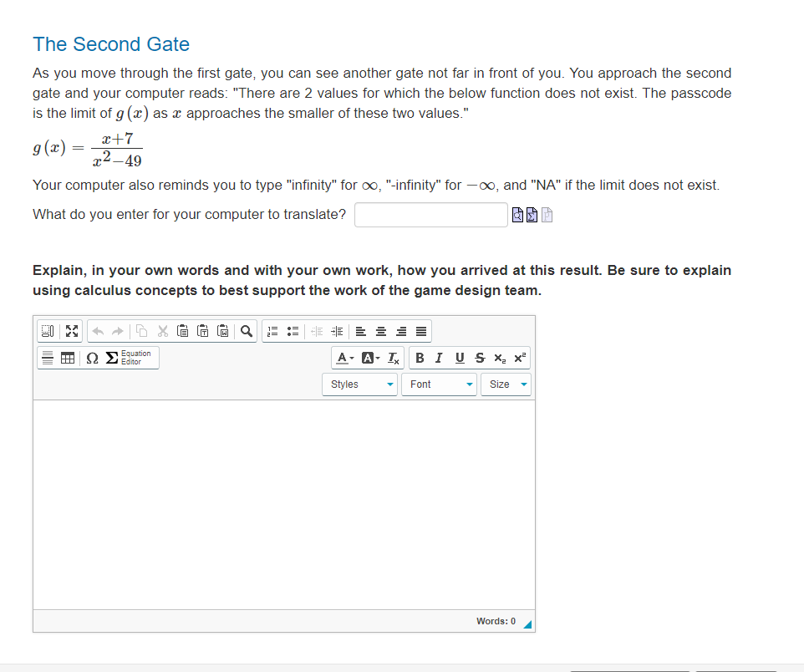Click the Redo arrow in the editor

click(x=116, y=332)
